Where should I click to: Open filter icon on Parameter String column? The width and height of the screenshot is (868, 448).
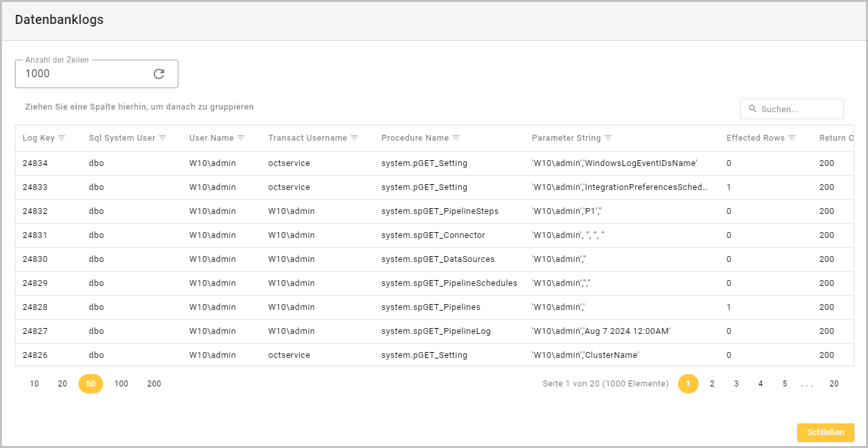609,138
